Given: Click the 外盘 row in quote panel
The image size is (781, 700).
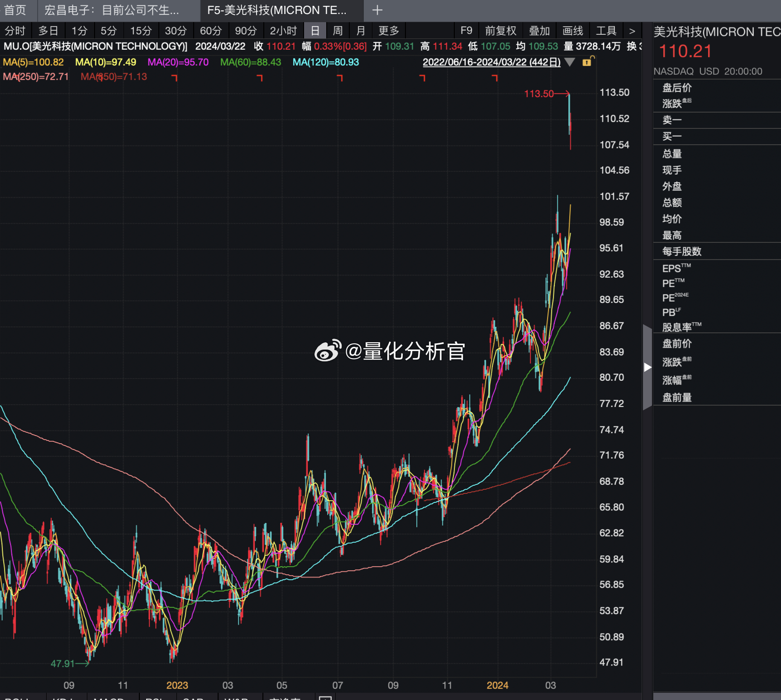Looking at the screenshot, I should [717, 186].
